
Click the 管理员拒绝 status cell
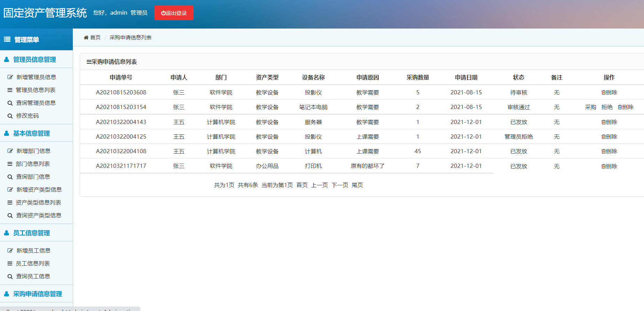click(519, 137)
